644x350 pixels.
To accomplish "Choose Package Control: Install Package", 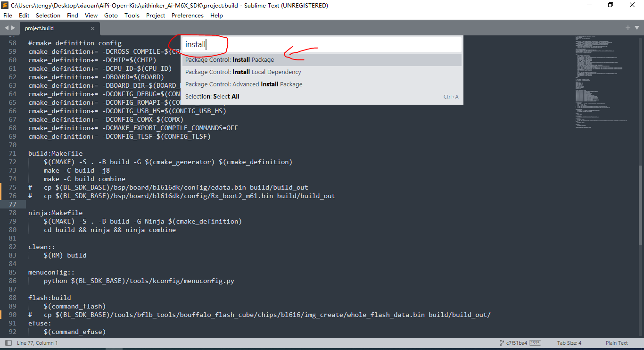I will (x=322, y=60).
